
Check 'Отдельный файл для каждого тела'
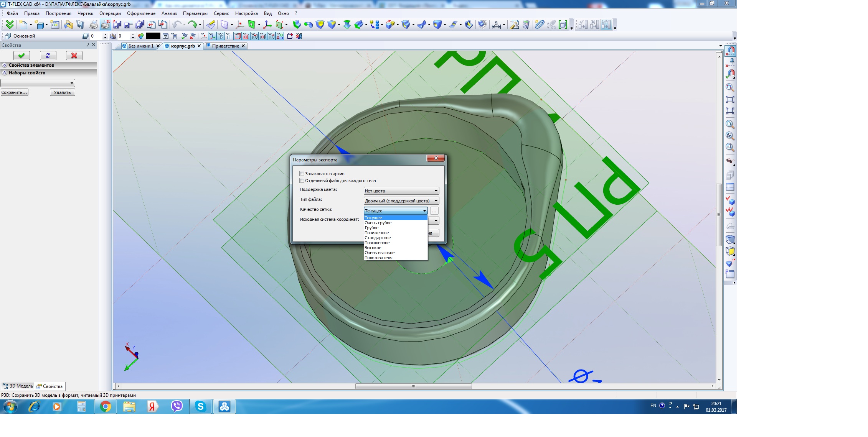click(x=302, y=181)
